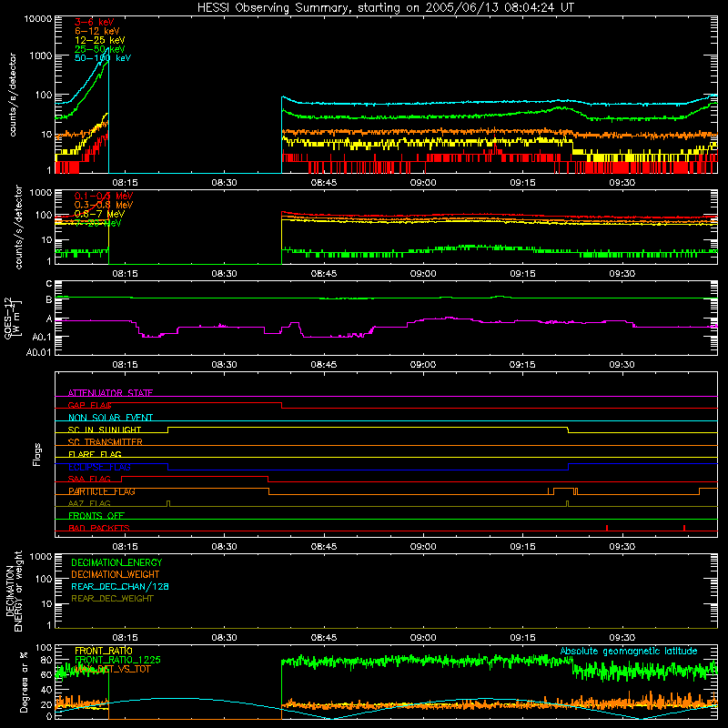This screenshot has width=728, height=728.
Task: Select the 0.1-0.3 MeV legend label
Action: 103,196
